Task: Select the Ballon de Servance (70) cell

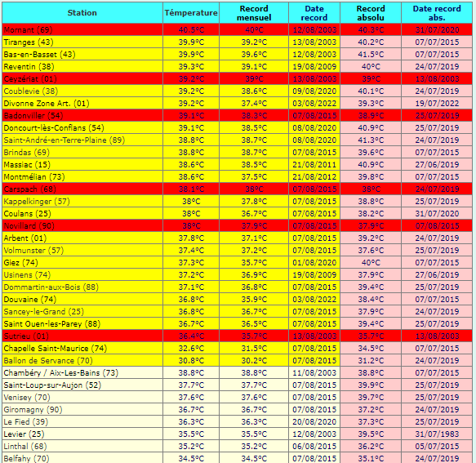Action: [x=82, y=360]
